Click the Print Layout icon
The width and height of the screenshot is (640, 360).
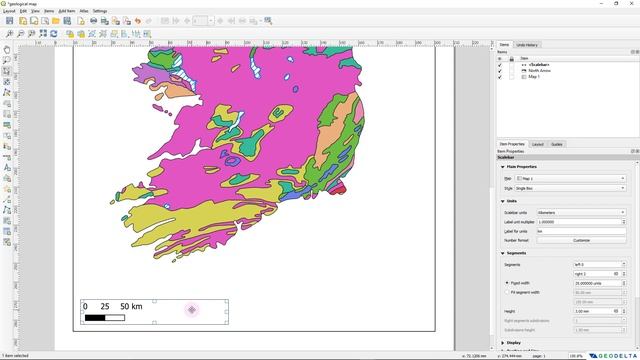tap(93, 21)
